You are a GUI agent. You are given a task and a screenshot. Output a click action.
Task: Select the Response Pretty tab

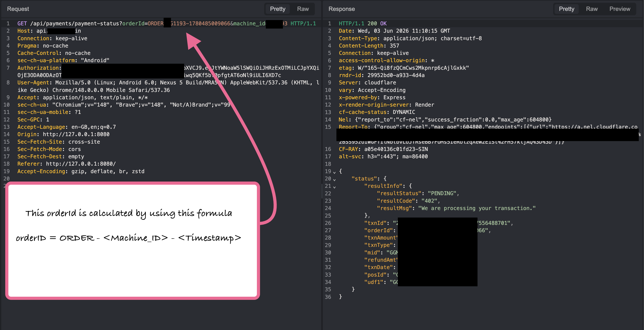tap(567, 9)
